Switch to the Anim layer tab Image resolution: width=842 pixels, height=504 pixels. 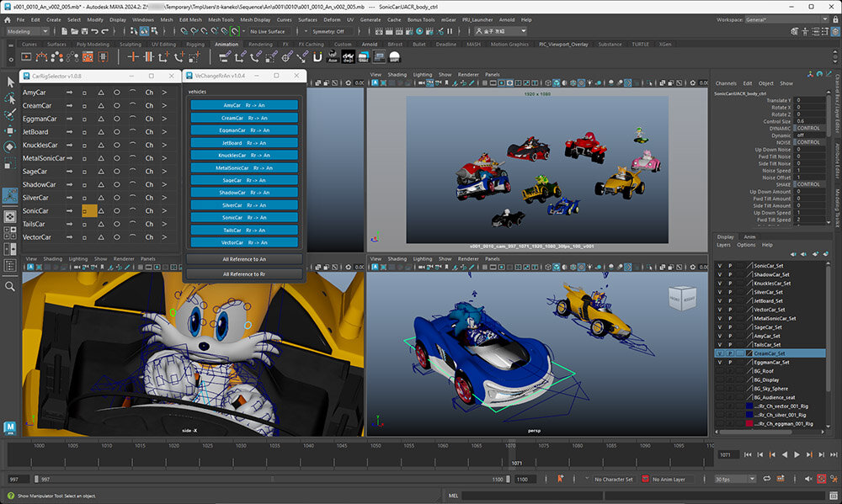pyautogui.click(x=749, y=236)
